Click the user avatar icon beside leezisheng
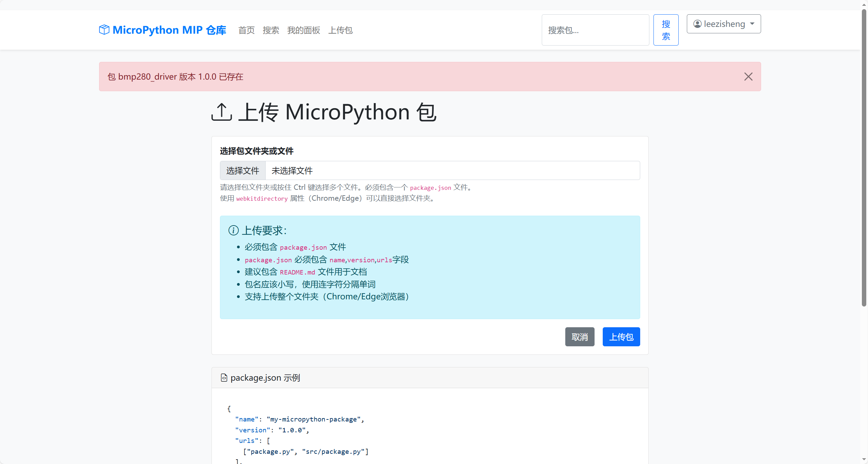Image resolution: width=868 pixels, height=464 pixels. tap(697, 24)
